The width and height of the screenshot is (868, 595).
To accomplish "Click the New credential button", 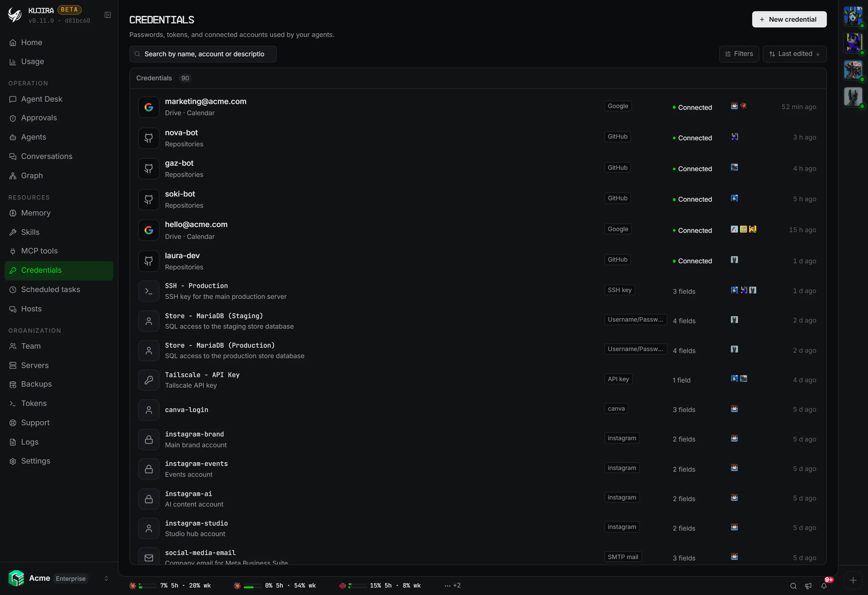I will click(x=789, y=19).
